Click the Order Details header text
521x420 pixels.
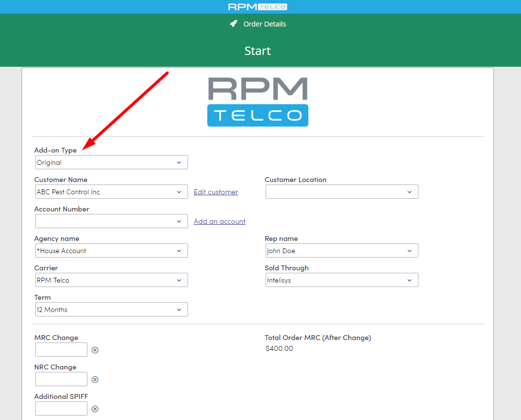point(265,24)
